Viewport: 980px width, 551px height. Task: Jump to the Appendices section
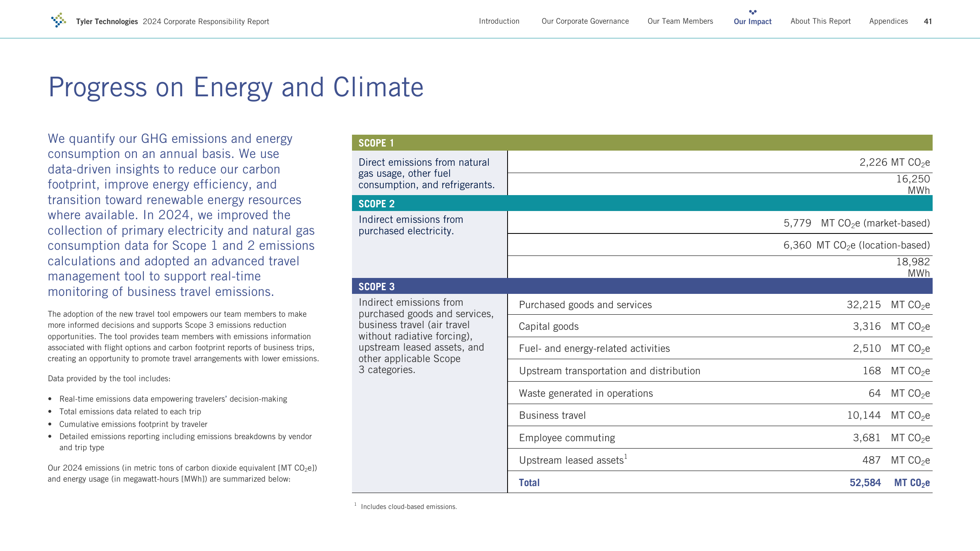889,21
